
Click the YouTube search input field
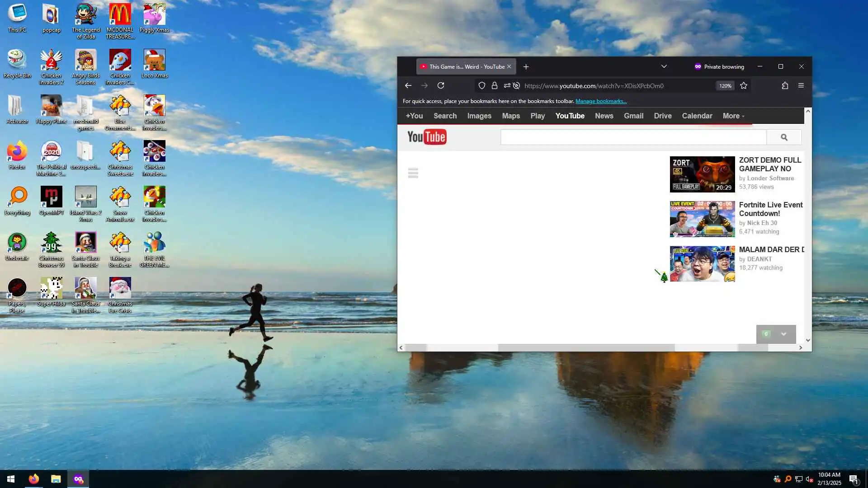point(633,137)
